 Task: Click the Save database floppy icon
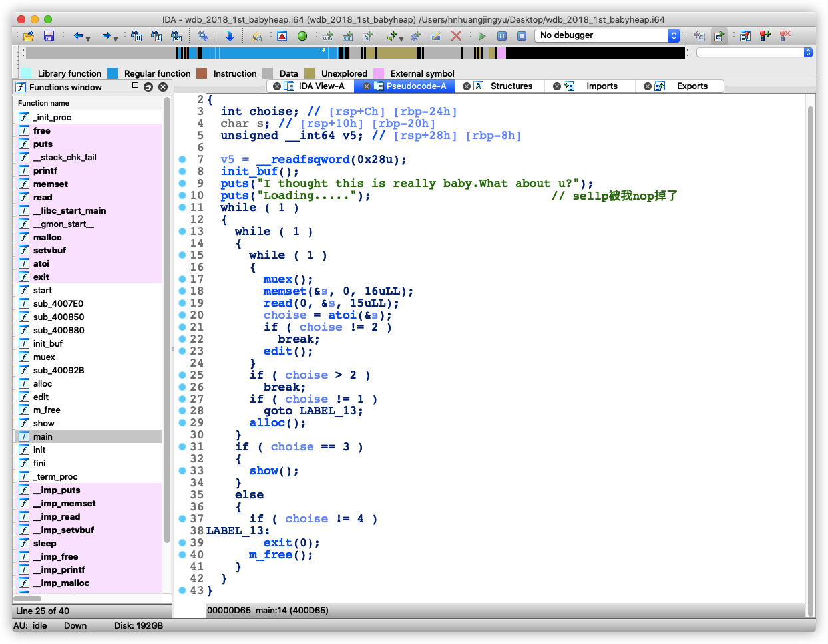[49, 36]
